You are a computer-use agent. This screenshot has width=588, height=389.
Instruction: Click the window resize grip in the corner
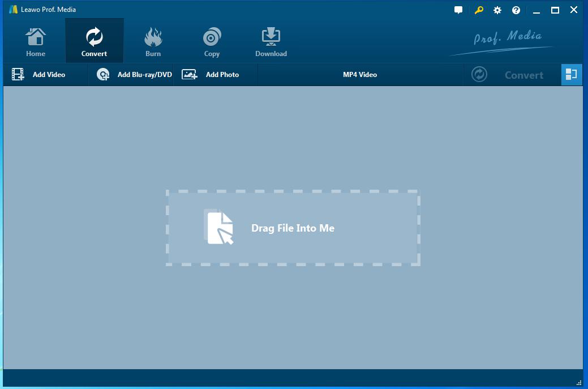pyautogui.click(x=579, y=383)
